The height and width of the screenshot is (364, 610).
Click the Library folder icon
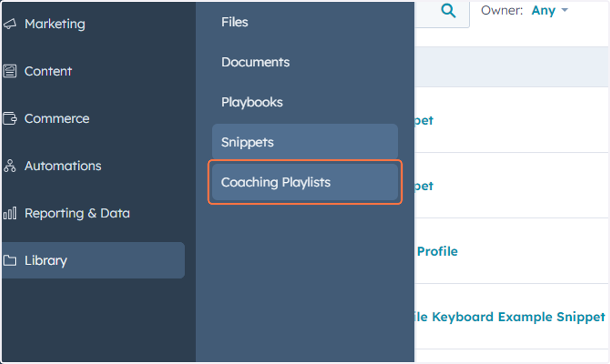click(x=9, y=260)
